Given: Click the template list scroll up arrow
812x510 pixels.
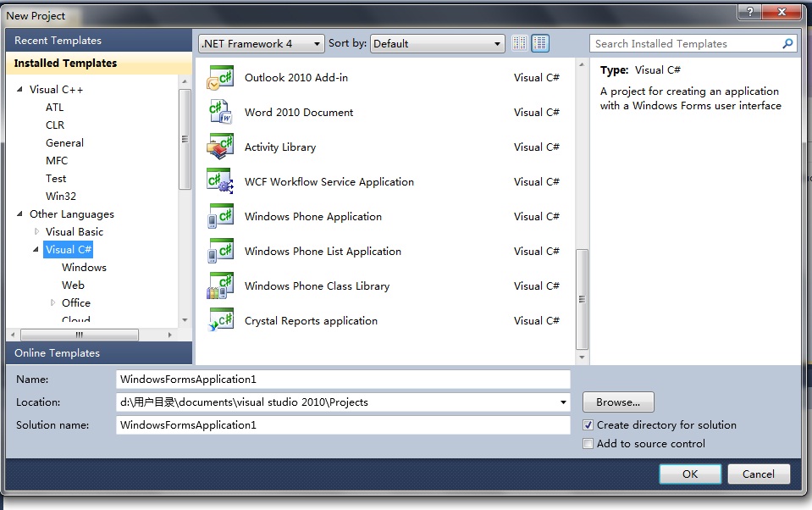Looking at the screenshot, I should 582,64.
